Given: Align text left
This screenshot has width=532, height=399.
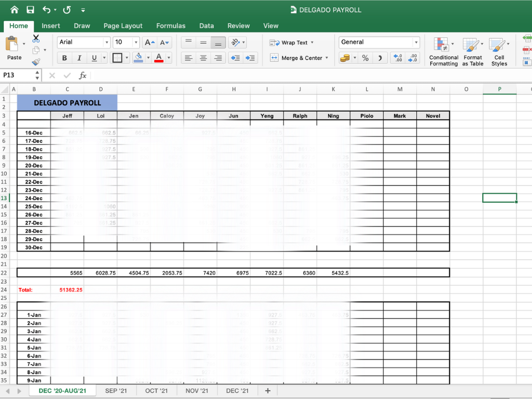Looking at the screenshot, I should pos(188,58).
